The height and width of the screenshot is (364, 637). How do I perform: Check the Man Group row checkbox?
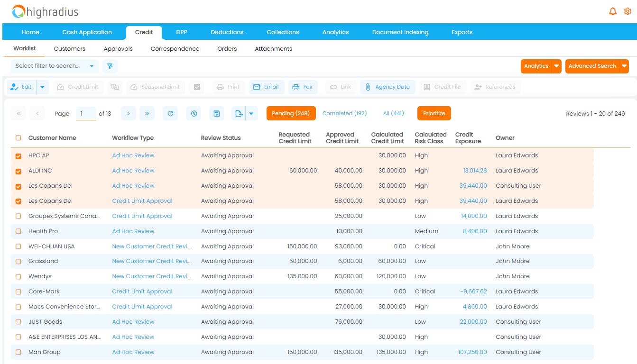18,352
